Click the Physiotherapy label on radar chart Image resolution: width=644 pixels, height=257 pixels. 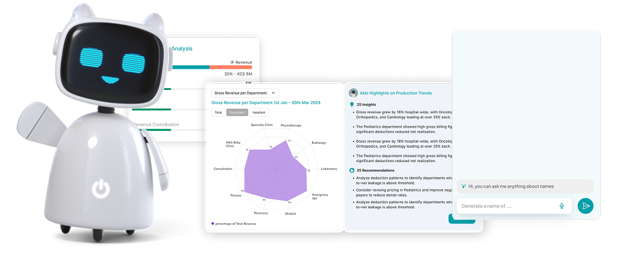[x=291, y=125]
